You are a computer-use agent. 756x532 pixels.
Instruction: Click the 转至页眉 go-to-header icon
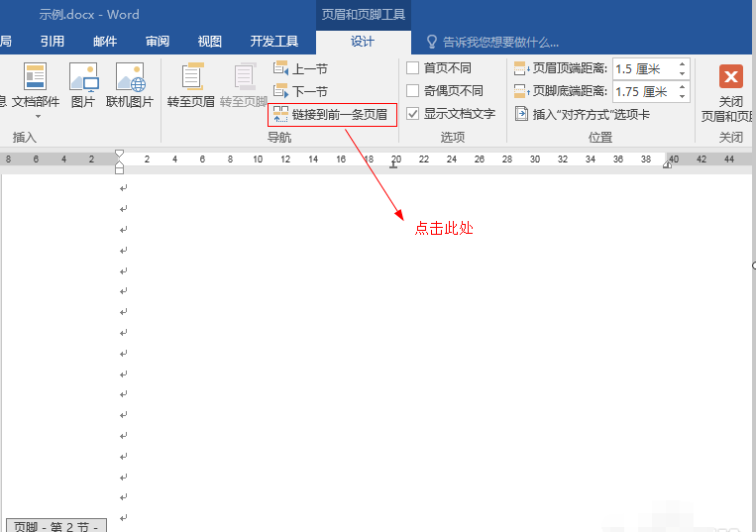192,76
